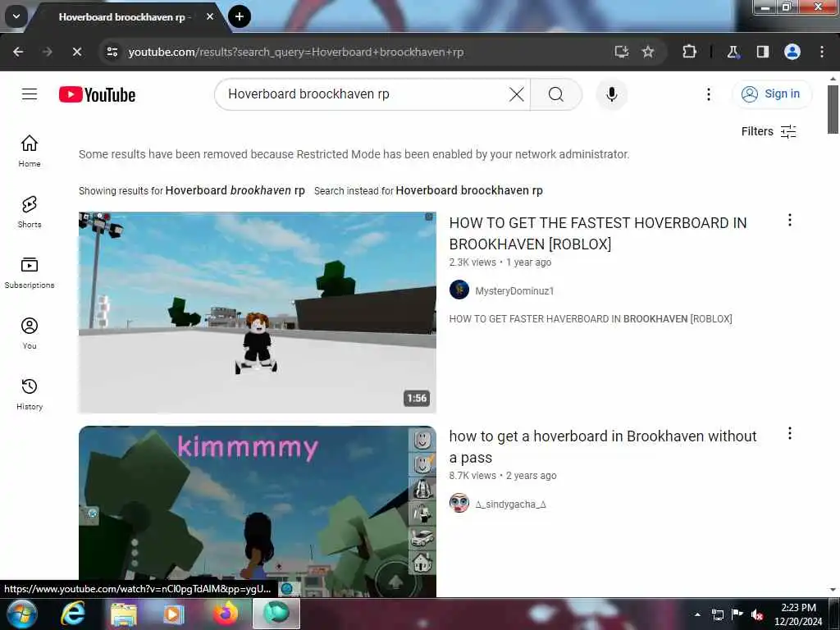Click '2.3K views' text under first video
Viewport: 840px width, 630px height.
click(472, 262)
